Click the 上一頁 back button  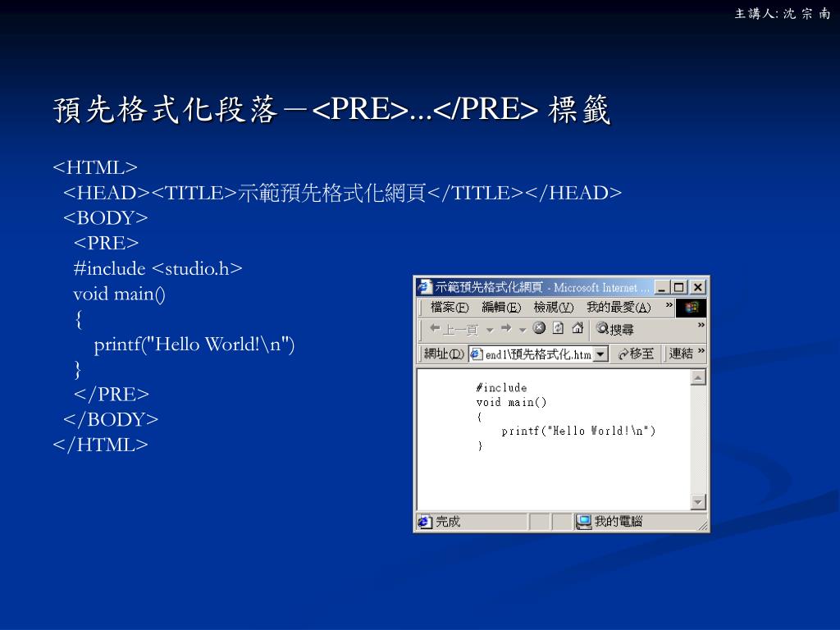453,329
